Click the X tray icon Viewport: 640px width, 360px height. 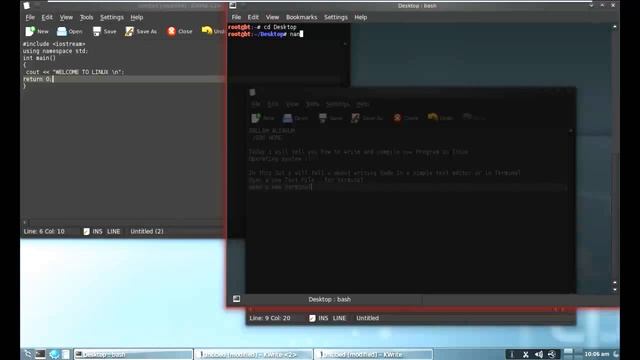(x=526, y=354)
